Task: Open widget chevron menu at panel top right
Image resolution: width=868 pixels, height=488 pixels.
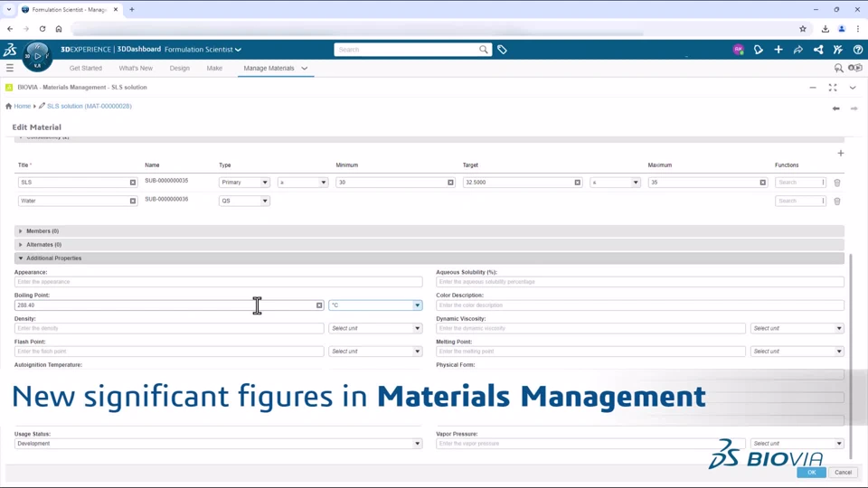Action: tap(853, 88)
